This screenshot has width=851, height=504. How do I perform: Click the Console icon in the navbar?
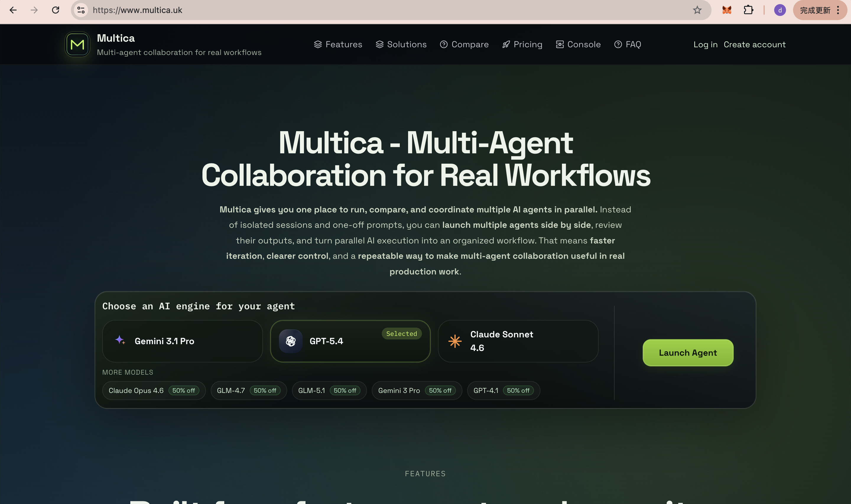[x=559, y=44]
